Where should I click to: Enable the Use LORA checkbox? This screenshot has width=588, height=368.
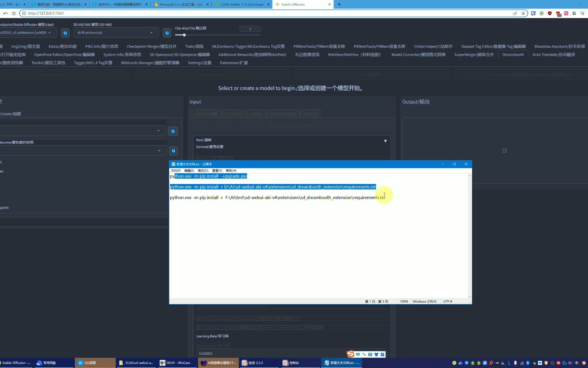(199, 158)
